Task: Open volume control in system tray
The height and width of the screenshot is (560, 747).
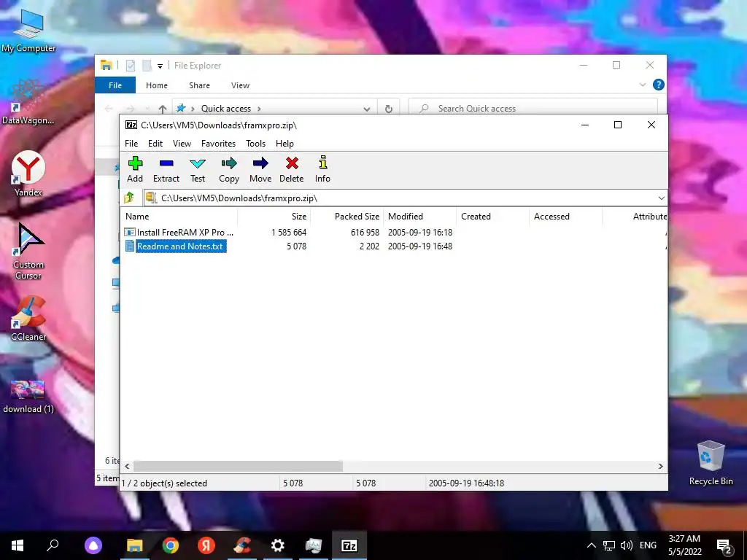Action: 627,545
